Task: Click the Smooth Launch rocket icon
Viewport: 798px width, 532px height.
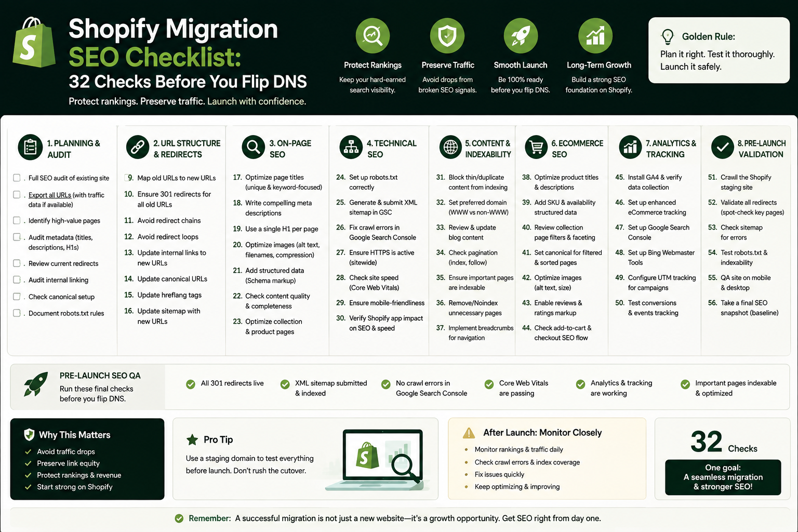Action: tap(521, 36)
